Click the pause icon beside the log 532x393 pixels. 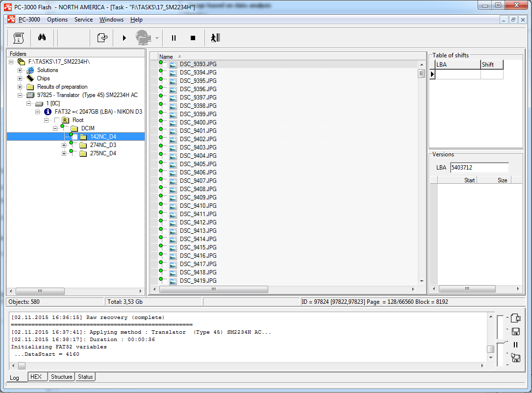(x=515, y=344)
